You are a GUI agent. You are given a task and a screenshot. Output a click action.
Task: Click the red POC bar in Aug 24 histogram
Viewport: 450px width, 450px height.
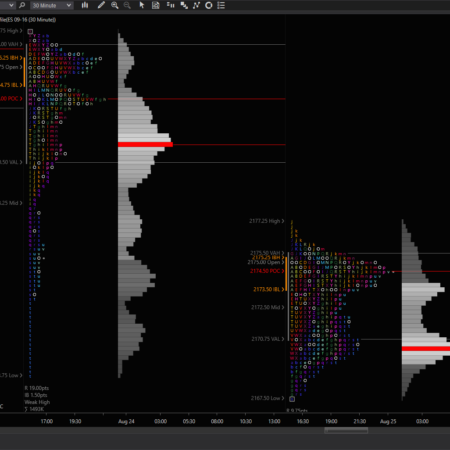click(145, 144)
